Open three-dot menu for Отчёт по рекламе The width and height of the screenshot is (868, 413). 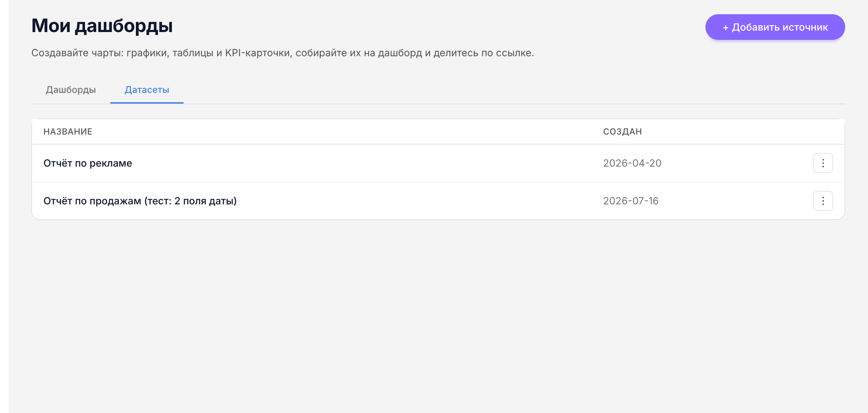(823, 163)
